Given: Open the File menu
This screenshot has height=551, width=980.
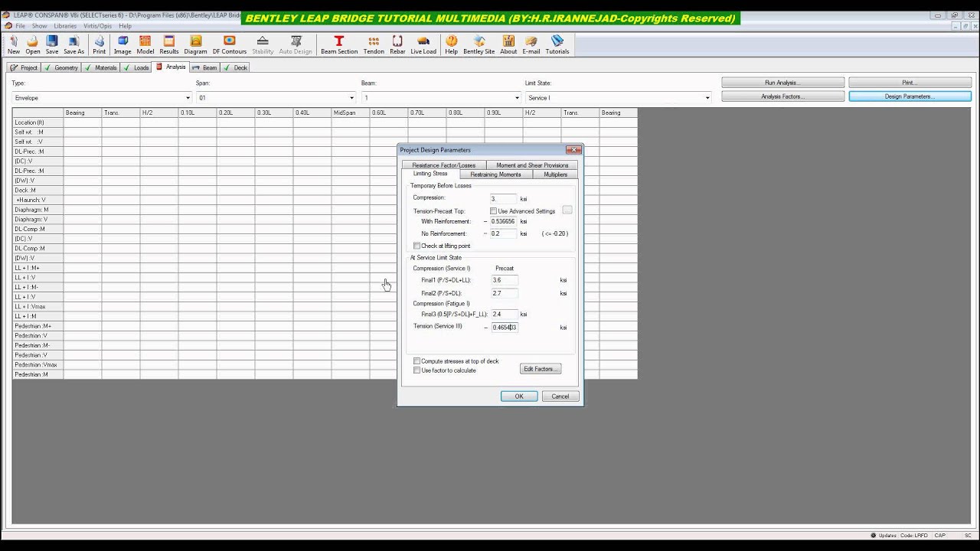Looking at the screenshot, I should tap(21, 26).
